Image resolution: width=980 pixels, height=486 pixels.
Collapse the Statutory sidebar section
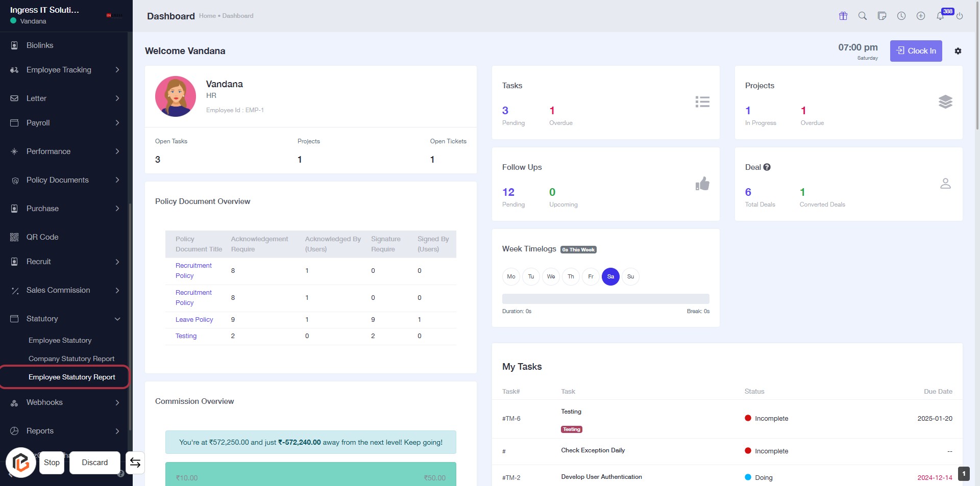(65, 319)
